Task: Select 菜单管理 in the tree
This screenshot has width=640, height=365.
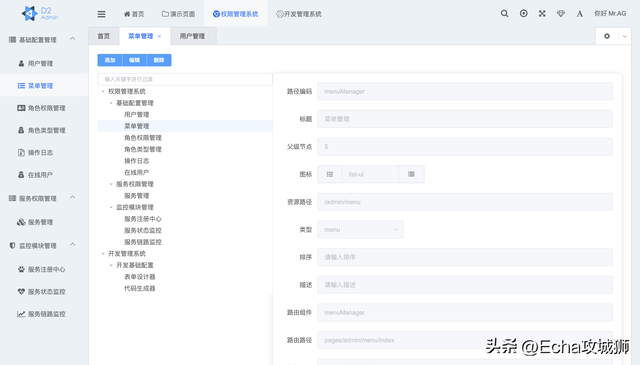Action: click(136, 126)
